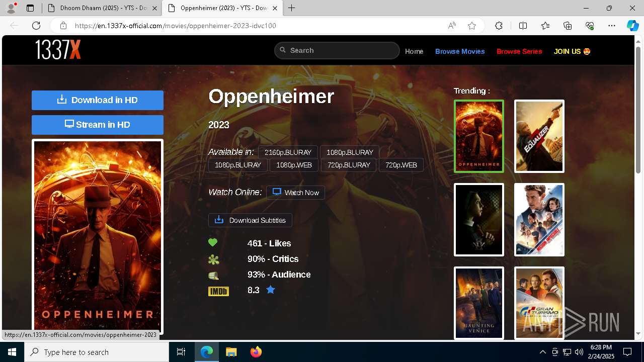Select the 2160p.BLURAY quality
This screenshot has height=362, width=644.
288,152
